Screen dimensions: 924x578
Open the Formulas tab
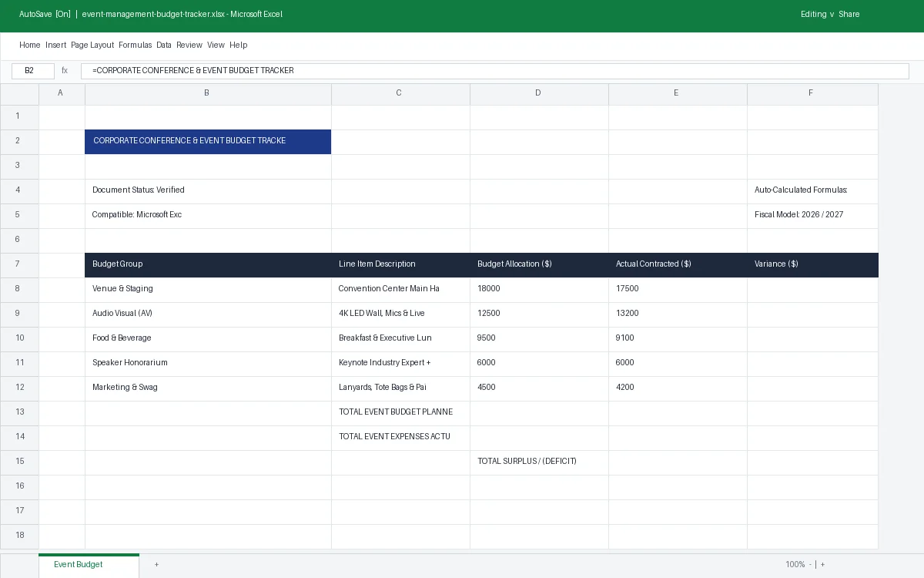point(136,45)
